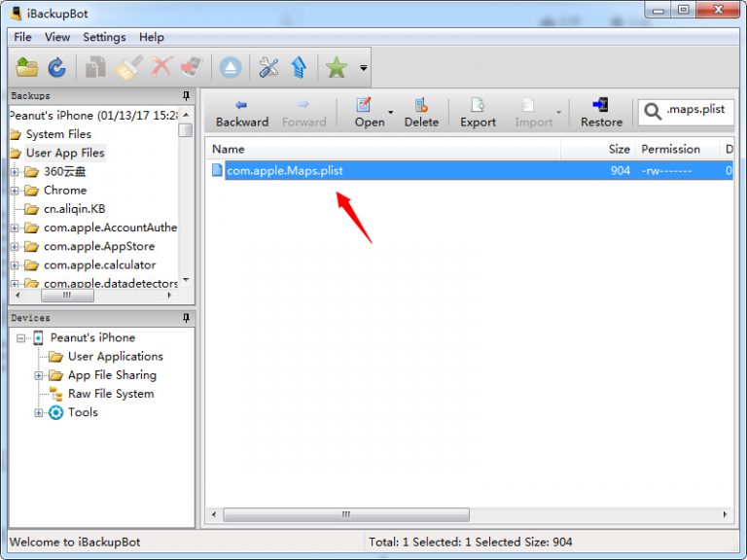Expand the com.apple.AppStore folder node

point(15,247)
